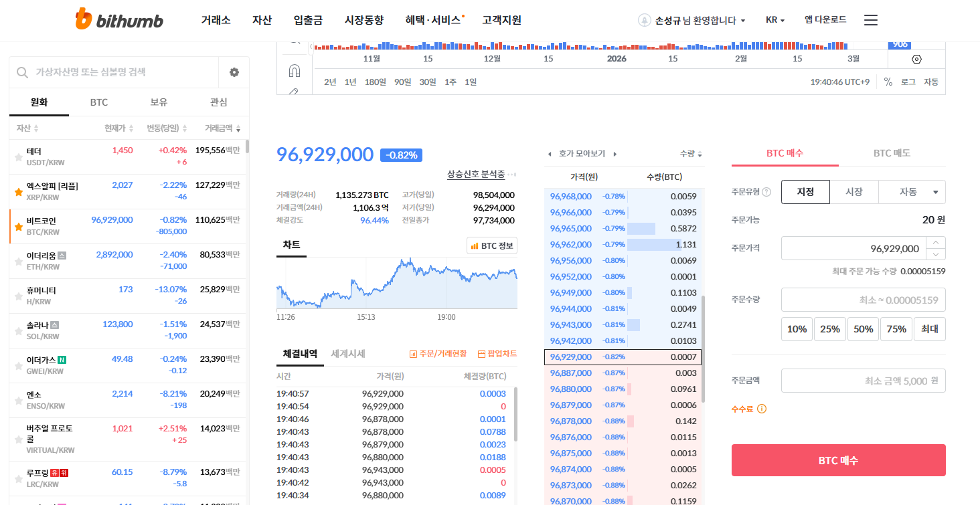Toggle 로그 log scale on the chart
This screenshot has height=505, width=980.
pos(908,82)
